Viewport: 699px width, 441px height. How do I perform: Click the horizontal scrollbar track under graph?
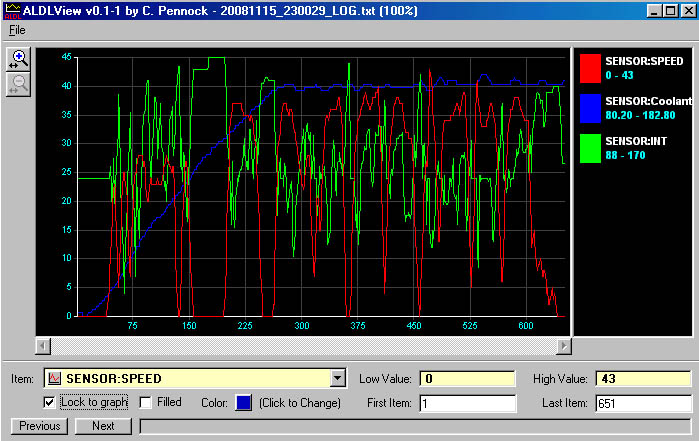303,346
